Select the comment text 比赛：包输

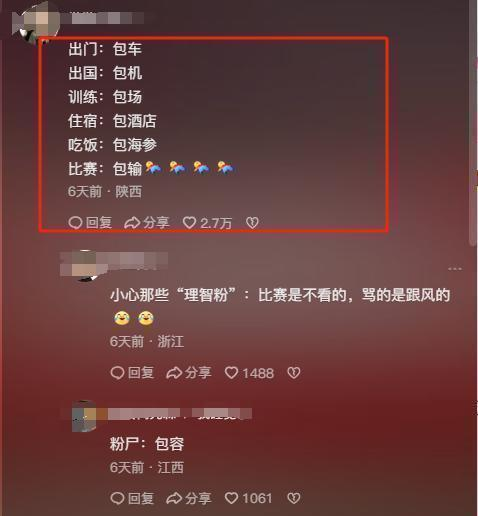click(105, 169)
